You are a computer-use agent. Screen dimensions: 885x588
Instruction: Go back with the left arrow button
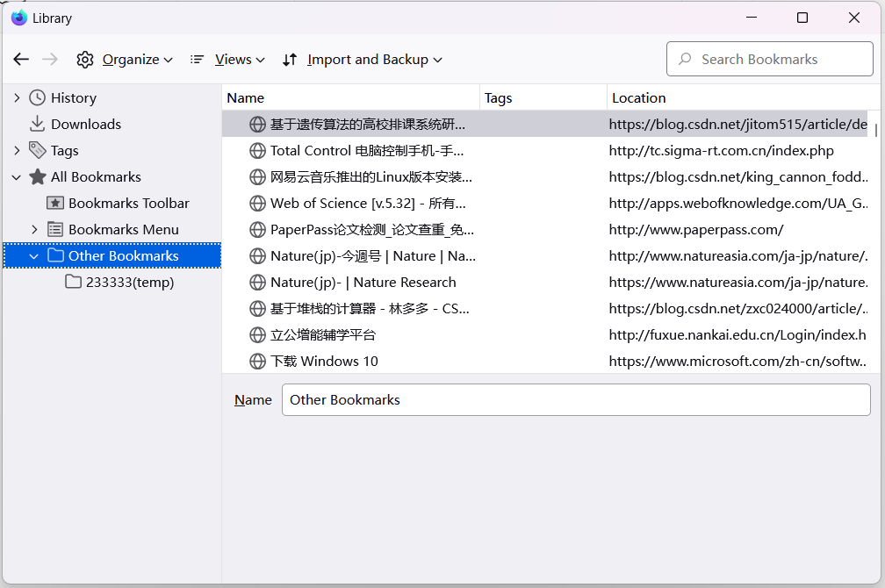(x=21, y=60)
